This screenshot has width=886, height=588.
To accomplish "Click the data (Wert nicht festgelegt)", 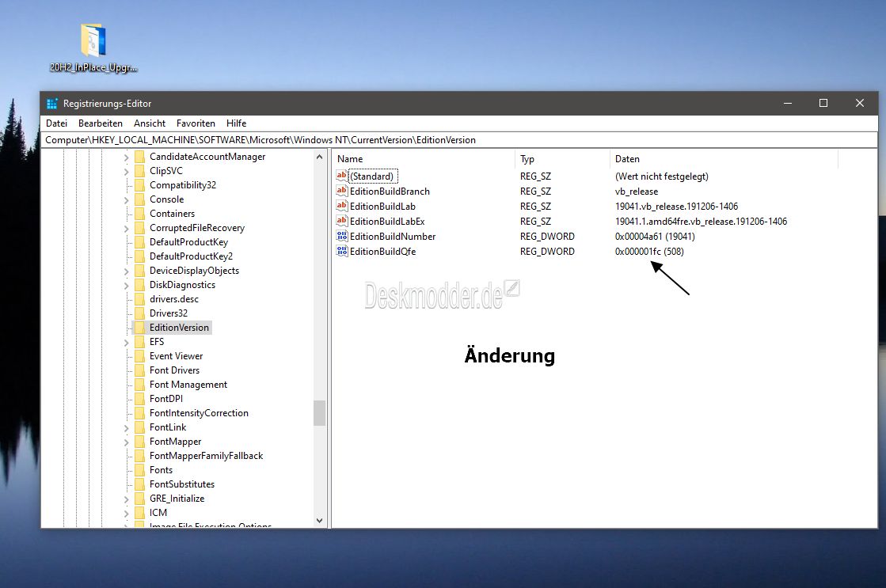I will 662,176.
